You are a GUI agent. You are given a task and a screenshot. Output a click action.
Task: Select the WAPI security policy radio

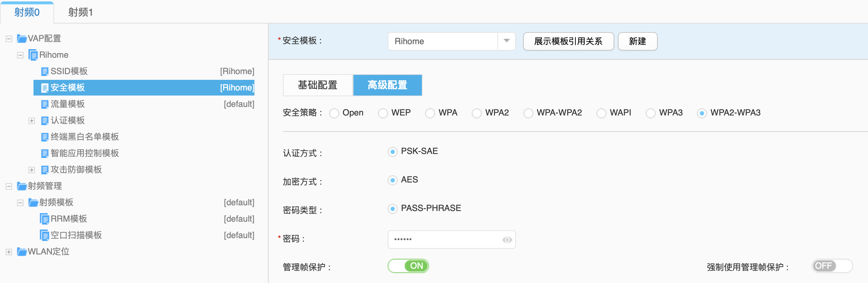601,113
